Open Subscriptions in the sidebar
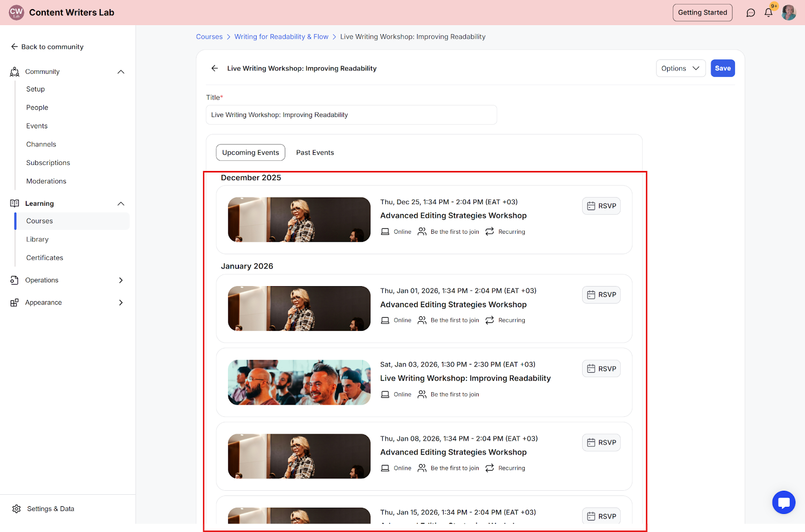Viewport: 805px width, 532px height. (48, 163)
